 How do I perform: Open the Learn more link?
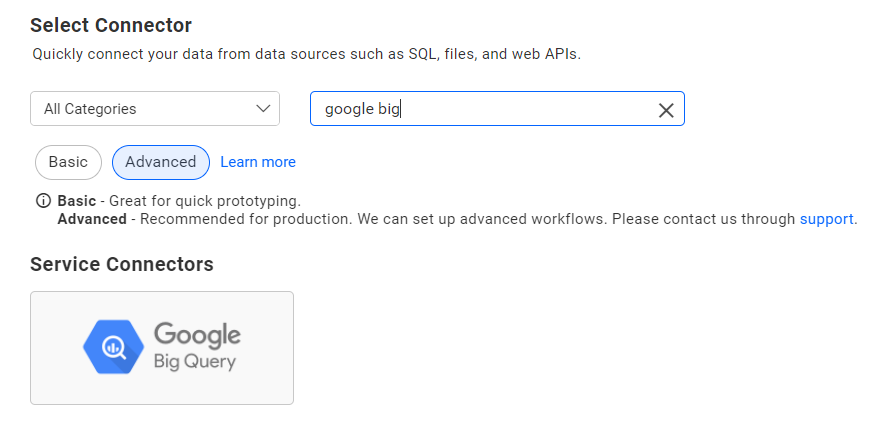click(258, 162)
